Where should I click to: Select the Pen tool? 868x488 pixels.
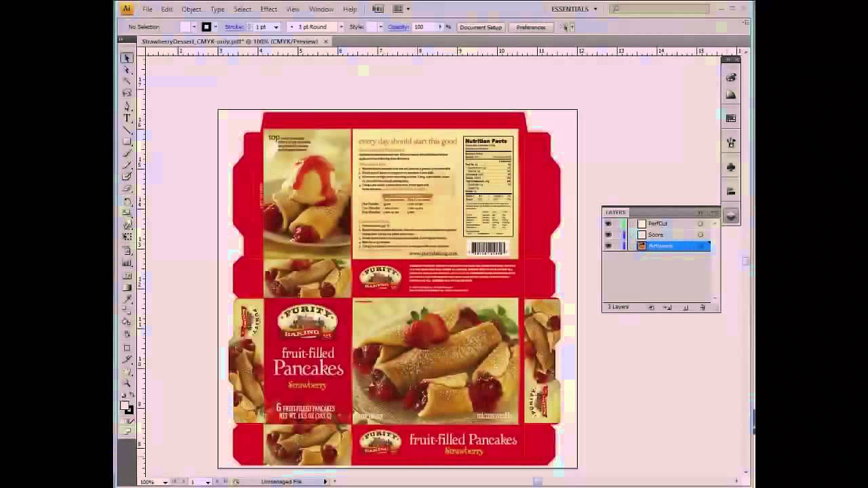coord(127,106)
